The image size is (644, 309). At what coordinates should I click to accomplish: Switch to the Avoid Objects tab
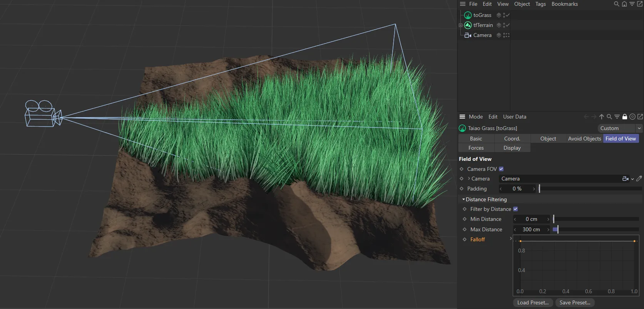pos(584,139)
